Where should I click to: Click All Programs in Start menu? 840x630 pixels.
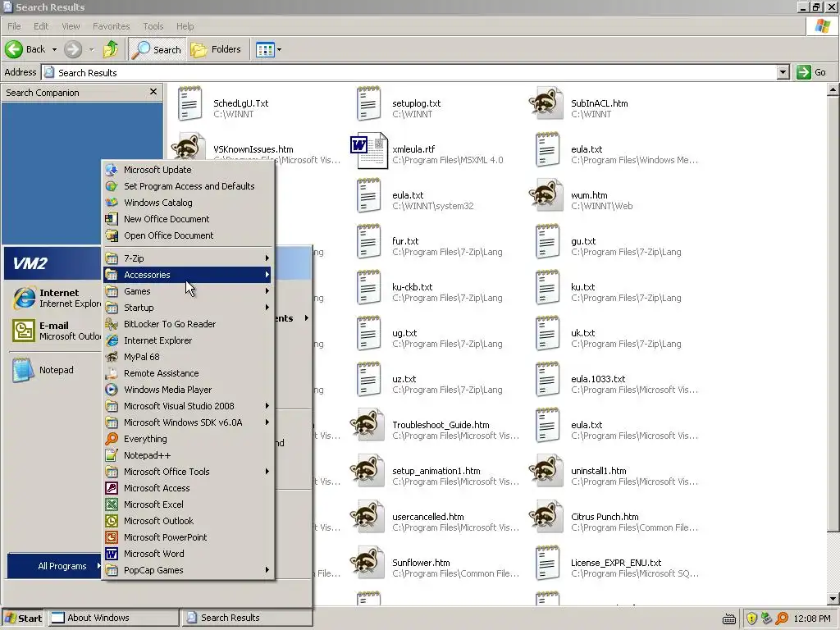tap(55, 566)
